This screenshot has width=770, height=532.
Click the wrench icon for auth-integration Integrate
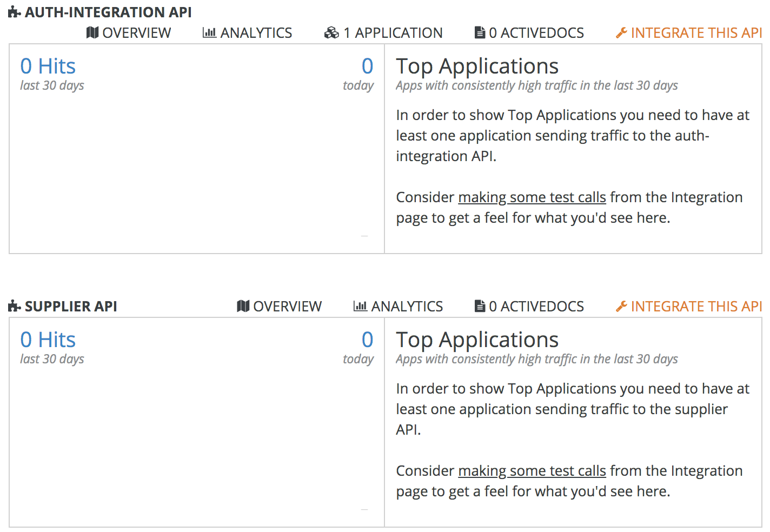tap(621, 33)
